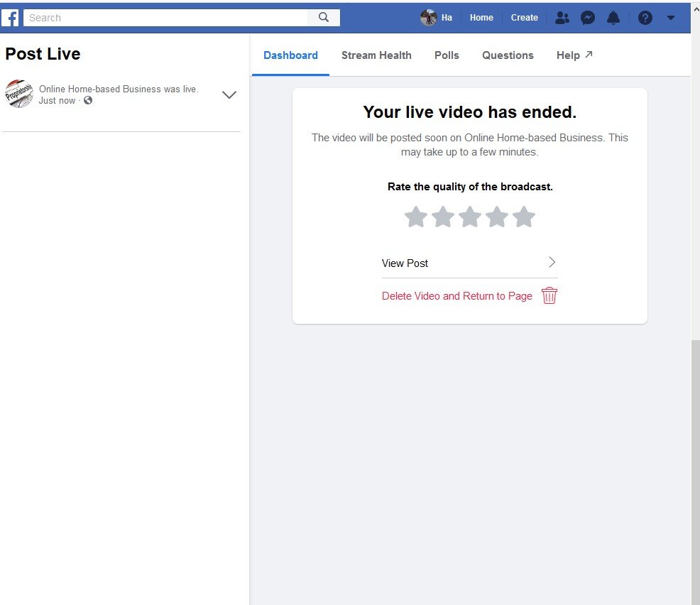Click Delete Video and Return to Page
The width and height of the screenshot is (700, 605).
[456, 295]
